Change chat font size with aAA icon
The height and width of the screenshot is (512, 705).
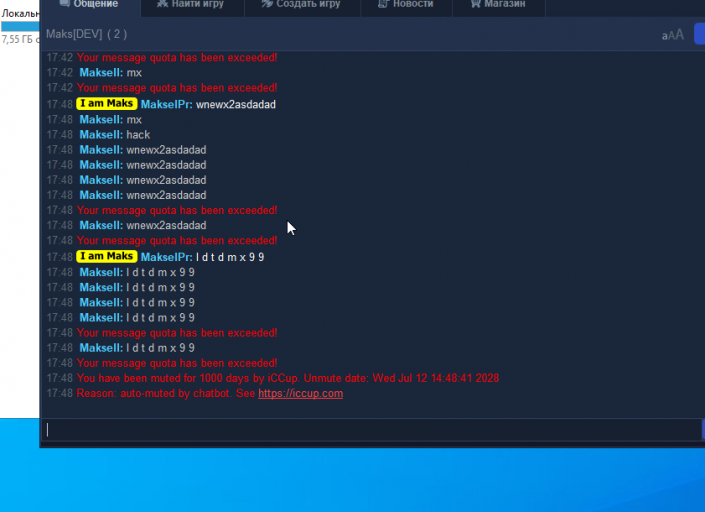pos(672,35)
